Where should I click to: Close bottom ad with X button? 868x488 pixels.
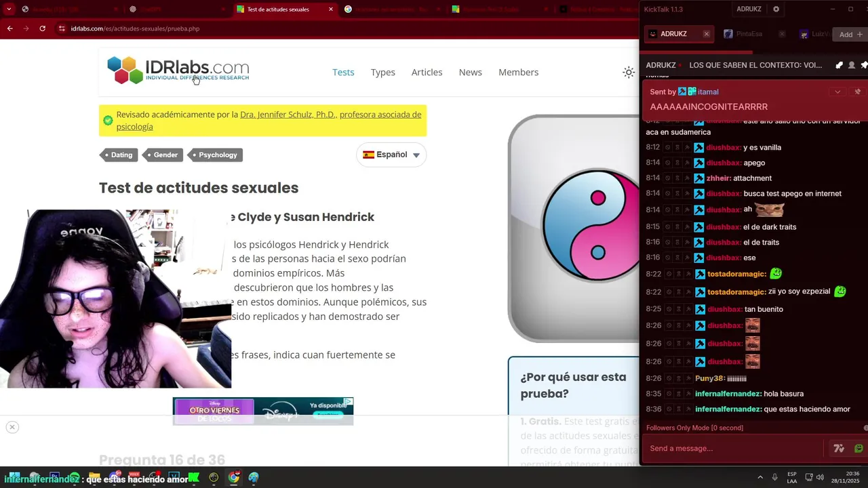pyautogui.click(x=12, y=427)
